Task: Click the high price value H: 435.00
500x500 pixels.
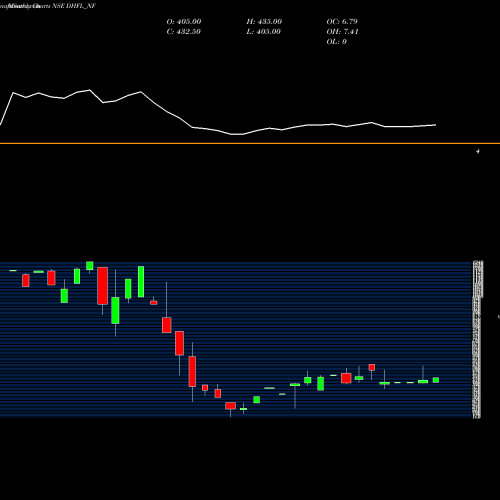Action: pyautogui.click(x=264, y=22)
